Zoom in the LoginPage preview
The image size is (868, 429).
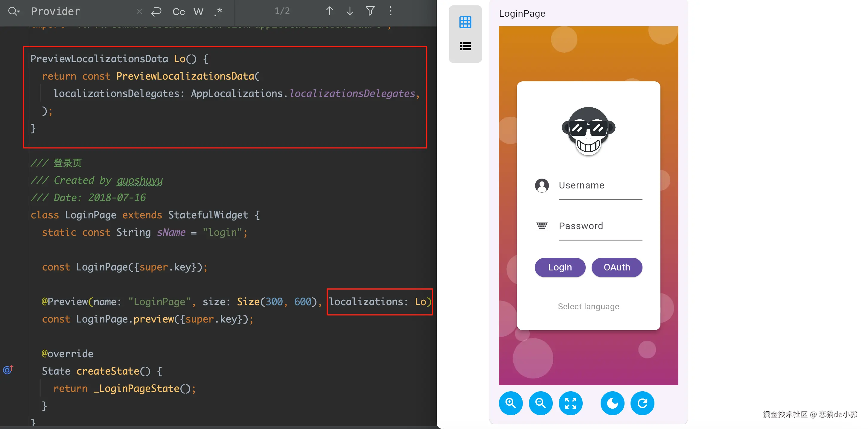[511, 403]
